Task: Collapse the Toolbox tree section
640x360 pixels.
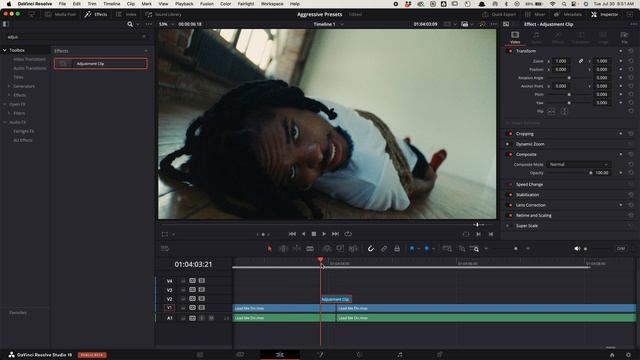Action: [x=4, y=50]
